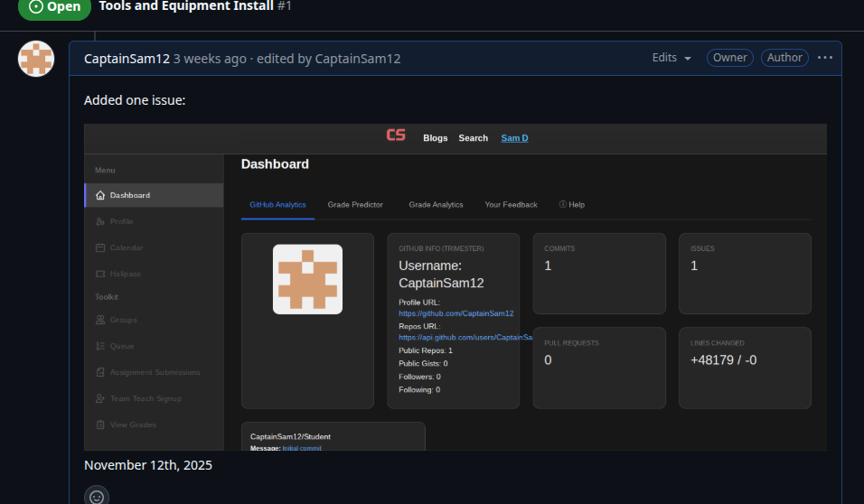Open the three-dot comment options menu
864x504 pixels.
[824, 58]
